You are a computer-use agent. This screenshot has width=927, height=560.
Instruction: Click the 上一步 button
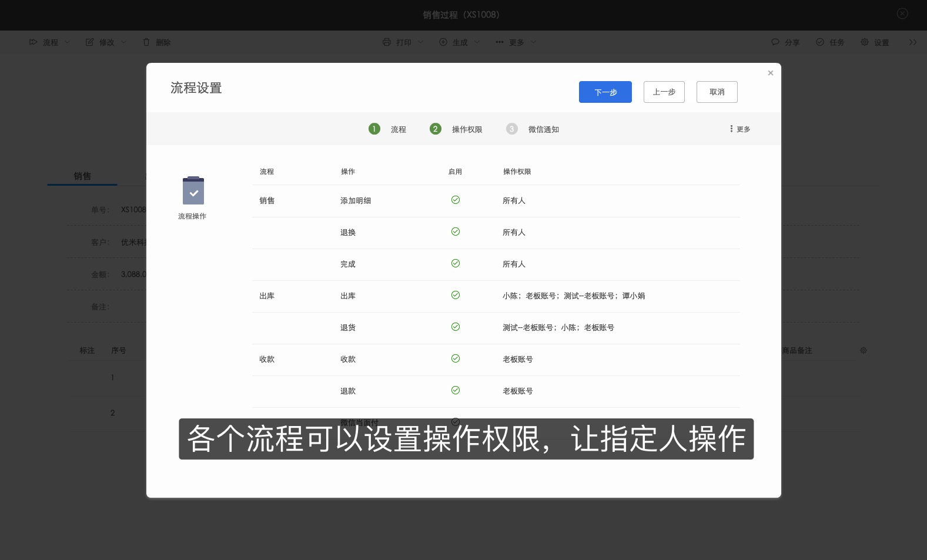(664, 92)
